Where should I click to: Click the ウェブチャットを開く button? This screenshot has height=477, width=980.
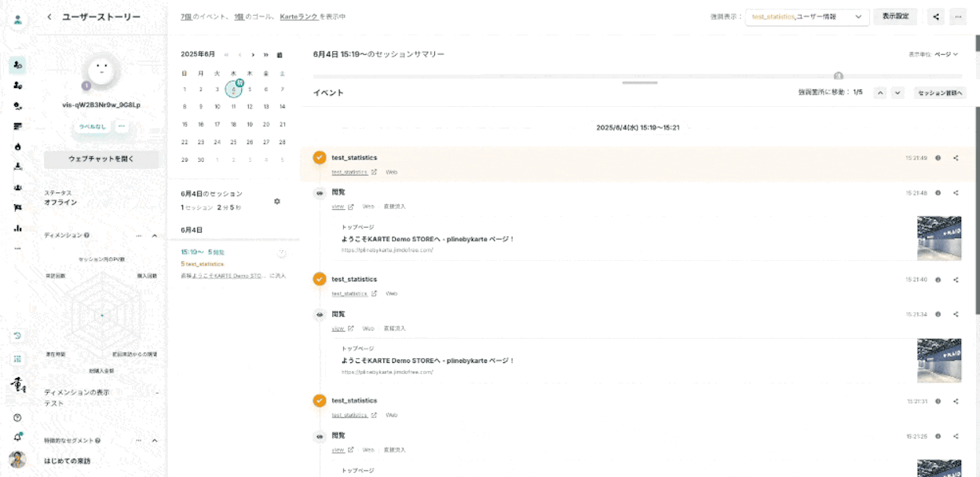(102, 159)
